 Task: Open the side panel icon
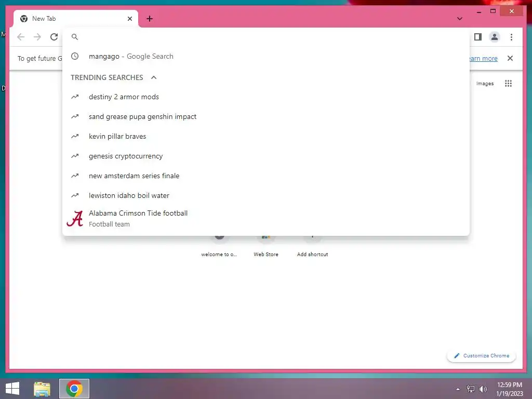pos(478,37)
